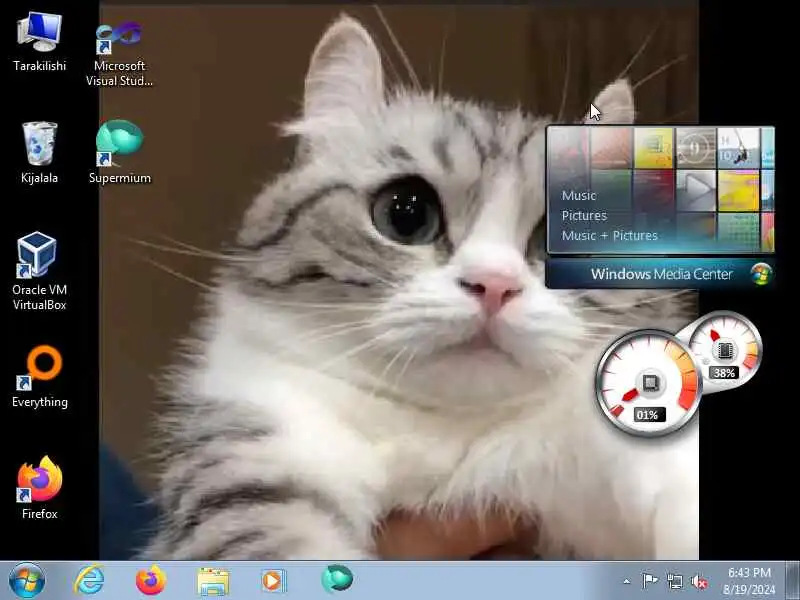The width and height of the screenshot is (800, 600).
Task: Open Windows Explorer folder in taskbar
Action: coord(213,582)
